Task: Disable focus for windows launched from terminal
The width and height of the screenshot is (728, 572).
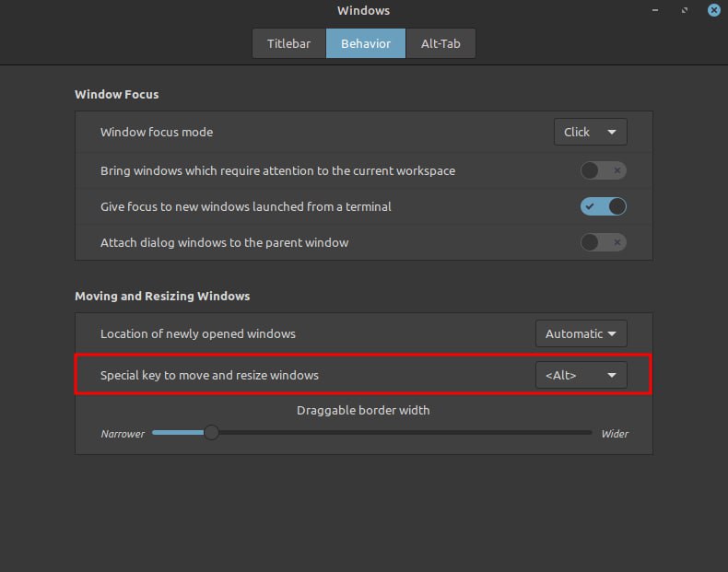Action: pyautogui.click(x=603, y=206)
